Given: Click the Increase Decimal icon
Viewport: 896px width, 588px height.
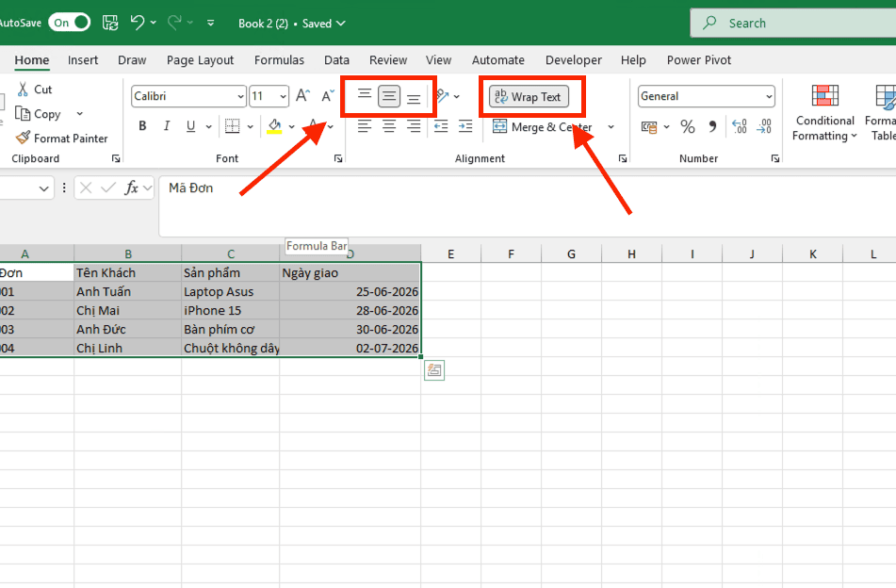Looking at the screenshot, I should 740,126.
